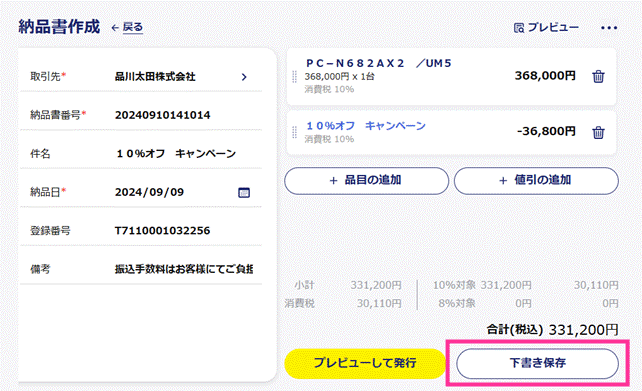The height and width of the screenshot is (391, 642).
Task: Click the 消費税 30,110円 summary value
Action: pos(379,303)
